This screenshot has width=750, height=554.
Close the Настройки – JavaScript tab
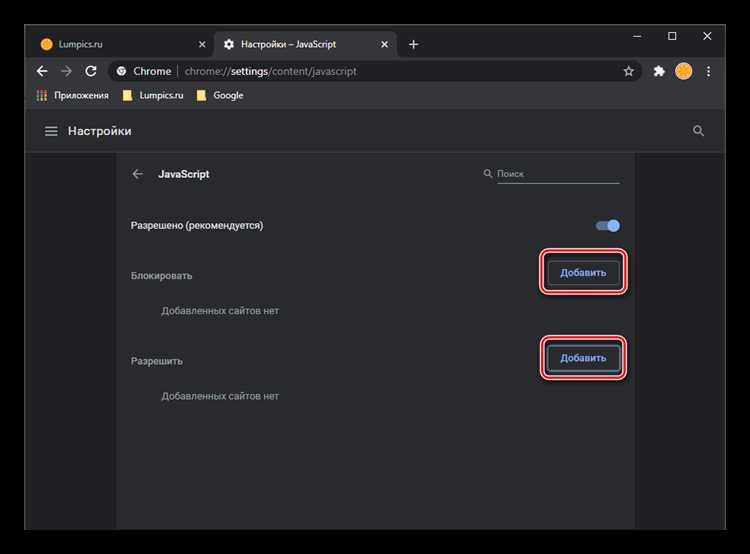pyautogui.click(x=384, y=44)
